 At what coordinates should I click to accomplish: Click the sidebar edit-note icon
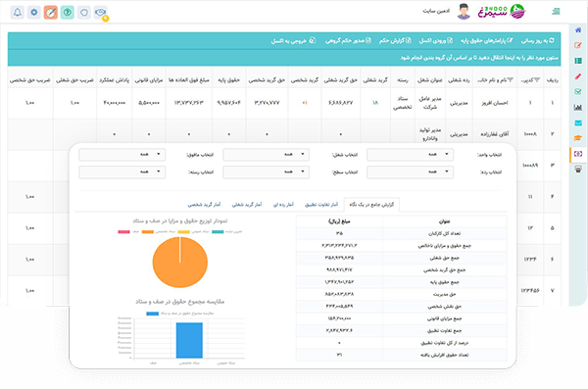point(578,45)
